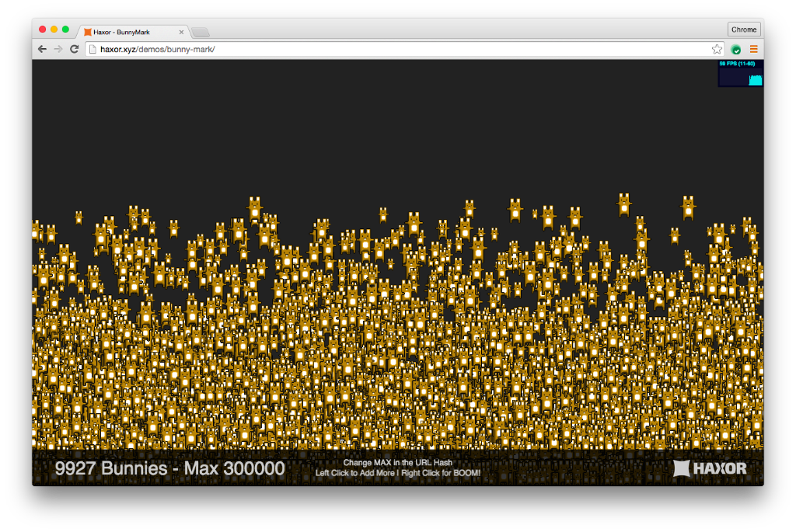Viewport: 796px width, 532px height.
Task: Click the page icon in the address bar
Action: click(x=93, y=49)
